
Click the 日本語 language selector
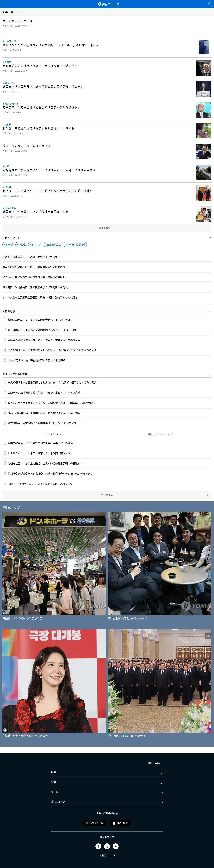pos(154,763)
